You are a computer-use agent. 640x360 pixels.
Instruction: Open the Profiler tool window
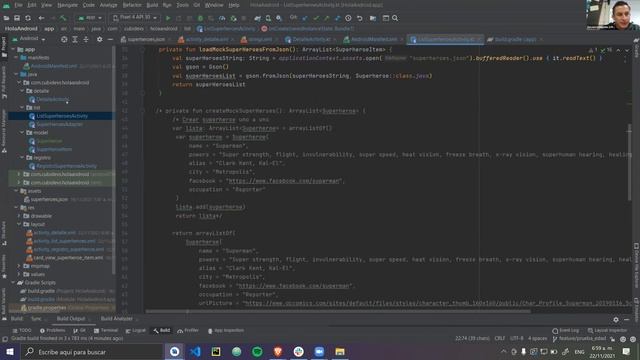tap(188, 330)
